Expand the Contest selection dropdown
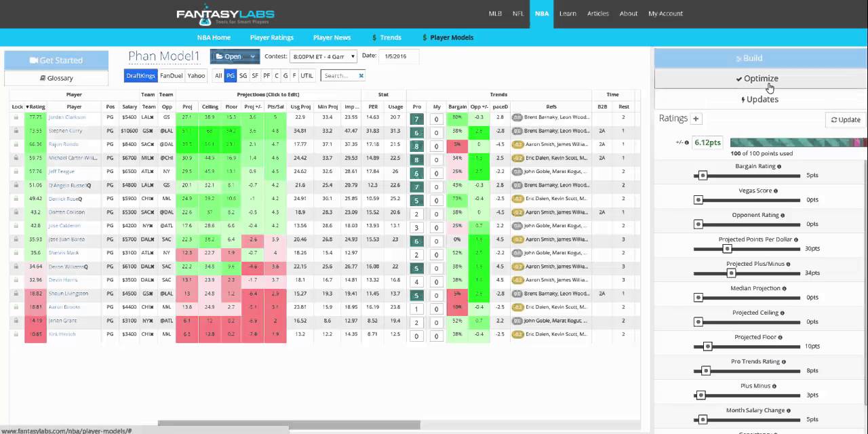 (323, 56)
